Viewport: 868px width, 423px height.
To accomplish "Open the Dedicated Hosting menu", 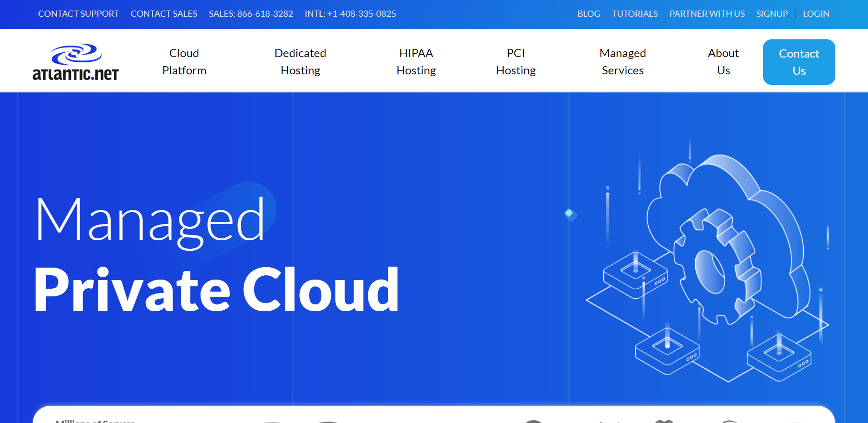I will point(300,62).
